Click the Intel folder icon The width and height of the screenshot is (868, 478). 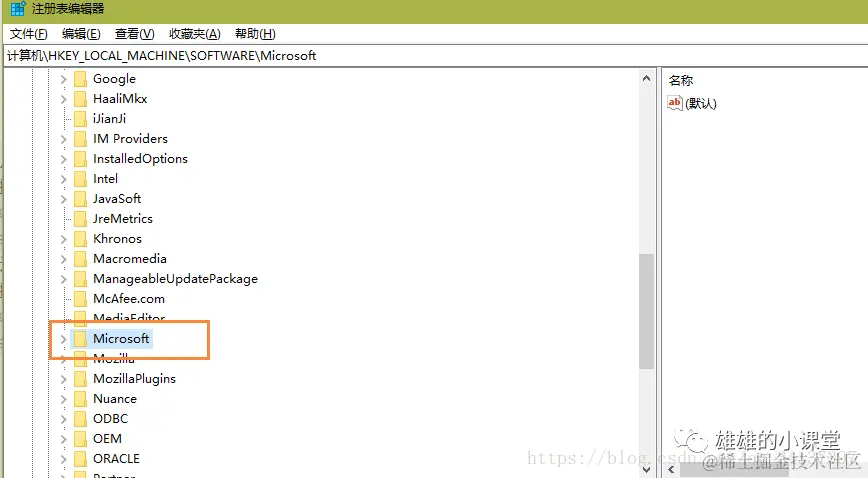tap(80, 179)
